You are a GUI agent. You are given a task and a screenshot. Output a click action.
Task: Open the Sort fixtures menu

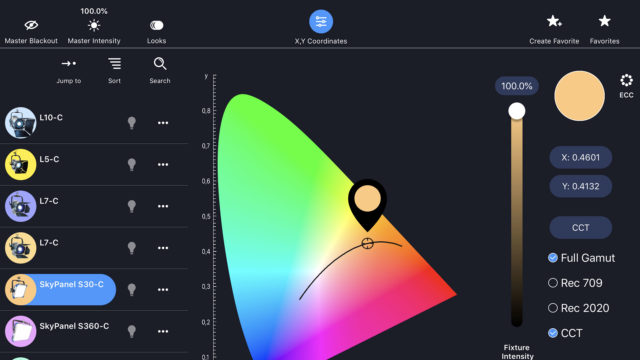coord(114,64)
